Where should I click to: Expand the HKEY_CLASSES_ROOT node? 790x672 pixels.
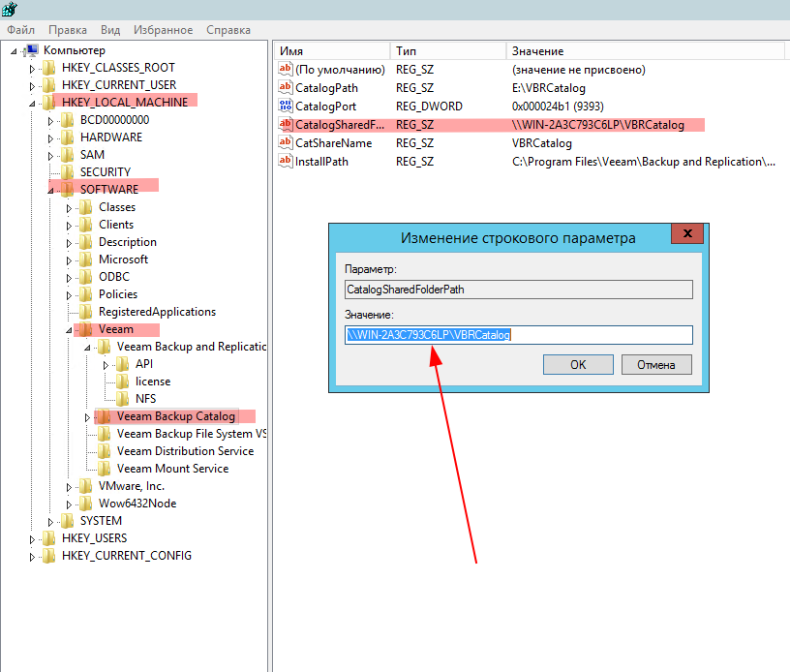pyautogui.click(x=32, y=69)
